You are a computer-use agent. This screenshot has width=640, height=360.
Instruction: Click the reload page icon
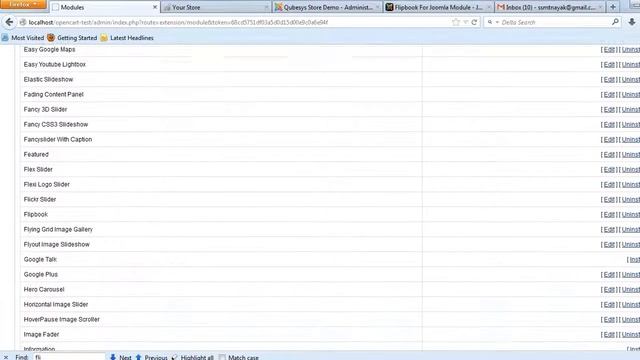474,22
